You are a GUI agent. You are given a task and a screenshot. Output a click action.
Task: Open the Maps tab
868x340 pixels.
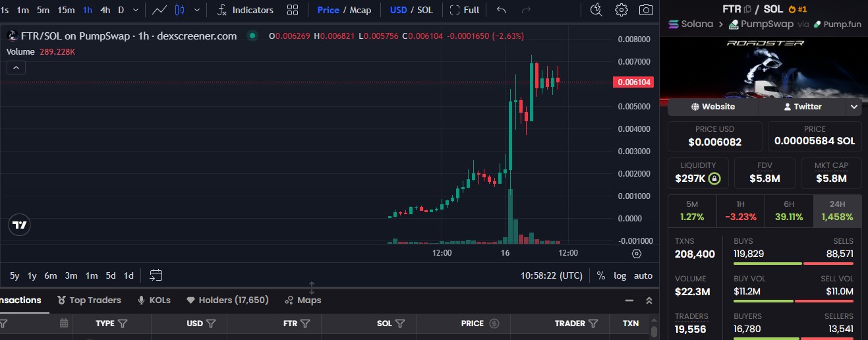coord(303,300)
